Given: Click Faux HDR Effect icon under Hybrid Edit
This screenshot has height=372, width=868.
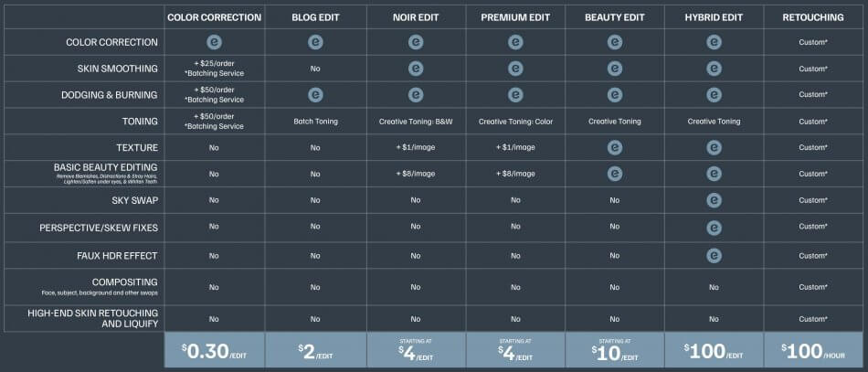Looking at the screenshot, I should click(x=715, y=253).
